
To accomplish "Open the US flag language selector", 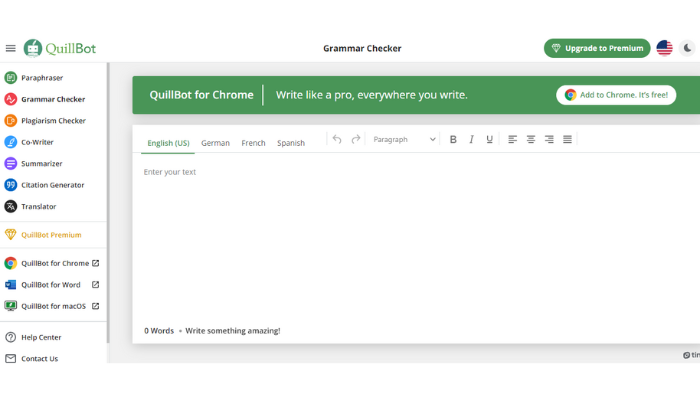I will 664,48.
